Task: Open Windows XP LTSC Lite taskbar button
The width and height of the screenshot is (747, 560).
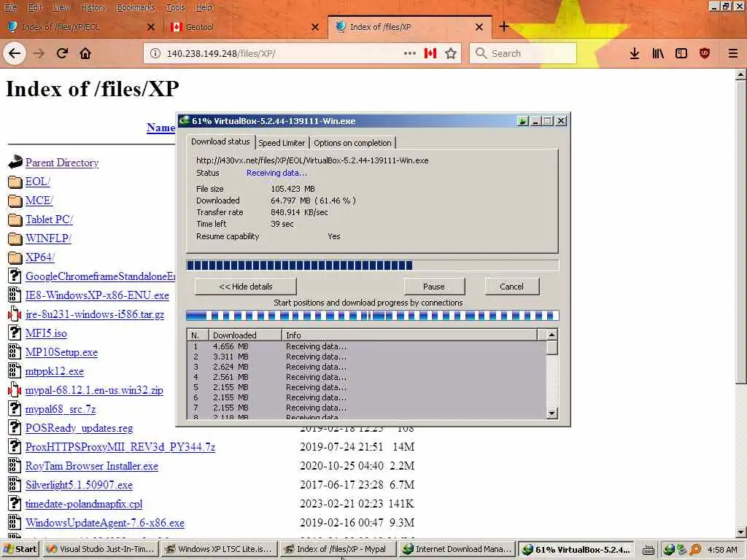Action: (x=219, y=549)
